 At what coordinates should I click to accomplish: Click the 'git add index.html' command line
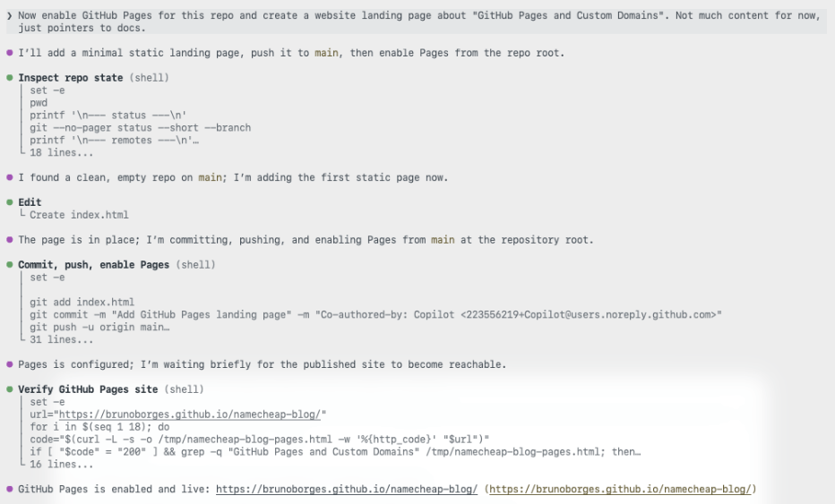[x=82, y=303]
